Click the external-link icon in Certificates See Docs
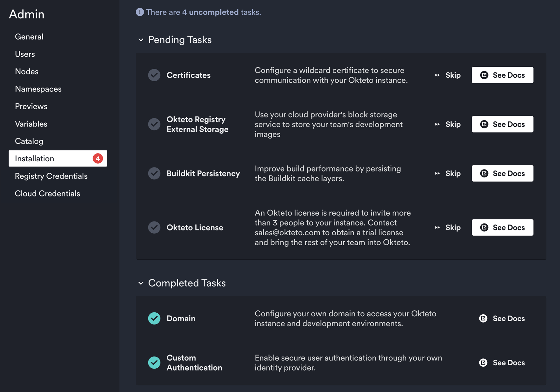 (x=484, y=75)
